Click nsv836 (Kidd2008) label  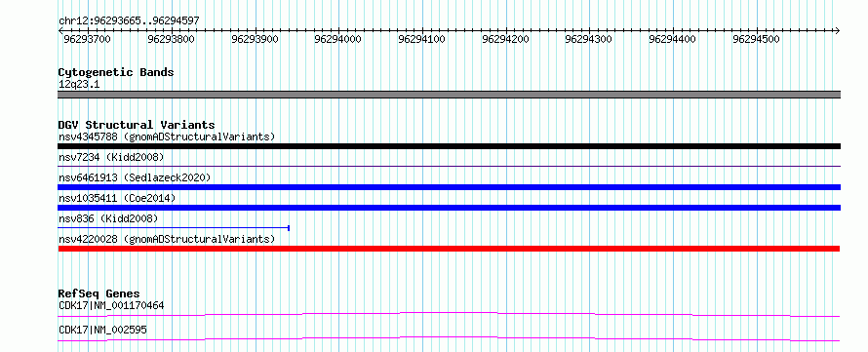coord(108,218)
